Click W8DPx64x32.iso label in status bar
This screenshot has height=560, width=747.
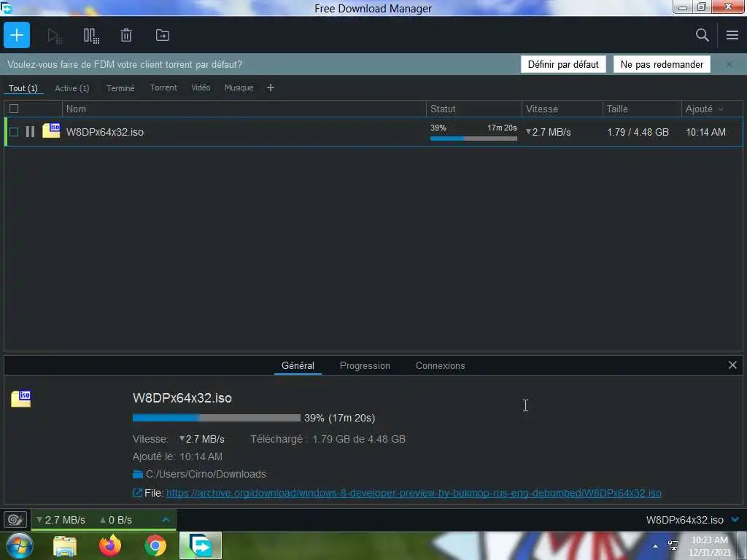684,520
